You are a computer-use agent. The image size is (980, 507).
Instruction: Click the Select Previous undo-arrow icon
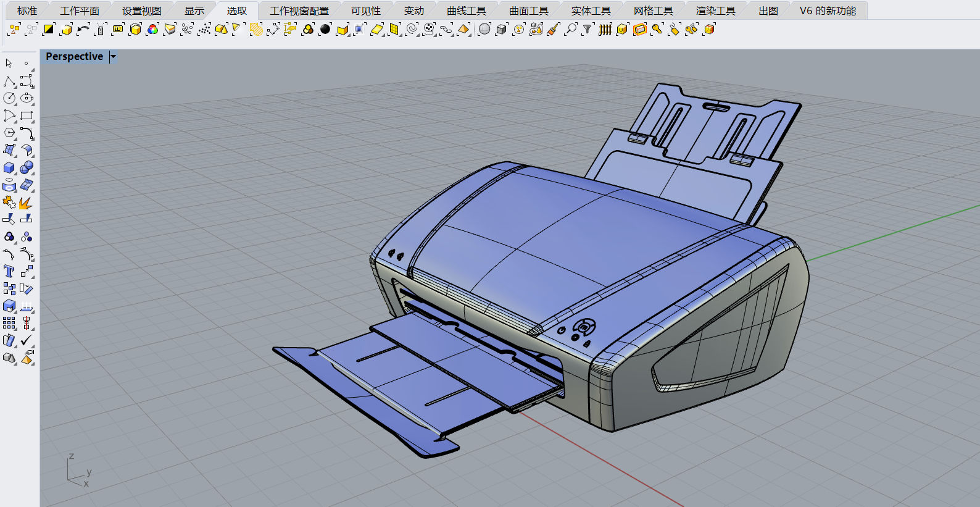83,29
